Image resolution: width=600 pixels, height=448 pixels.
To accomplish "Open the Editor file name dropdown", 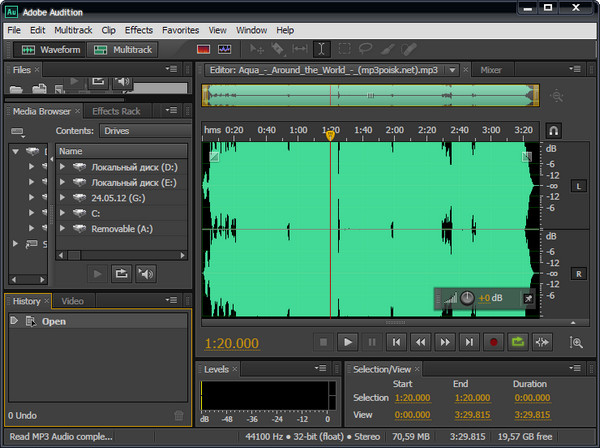I will (x=453, y=70).
